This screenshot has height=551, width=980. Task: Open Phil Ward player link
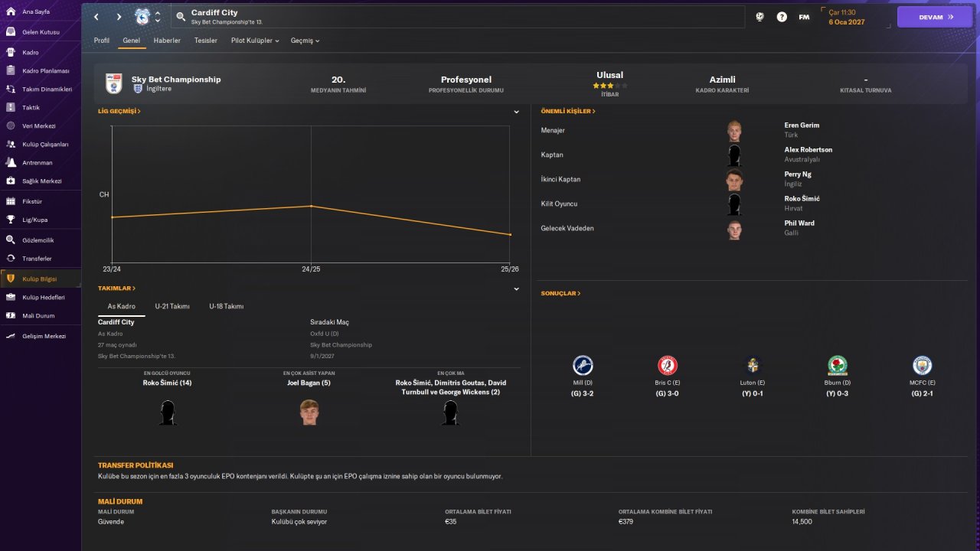click(799, 223)
